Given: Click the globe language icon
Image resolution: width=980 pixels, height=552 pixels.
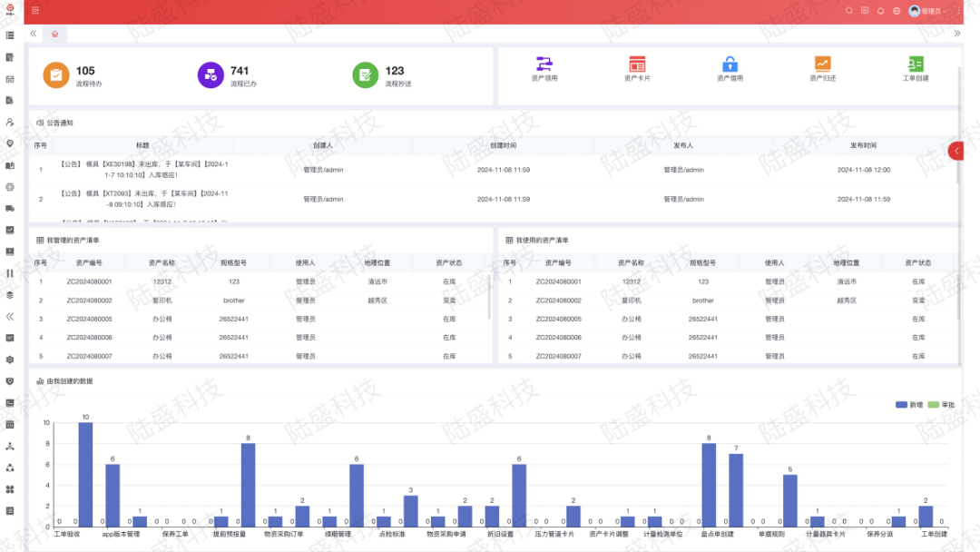Looking at the screenshot, I should click(x=897, y=11).
